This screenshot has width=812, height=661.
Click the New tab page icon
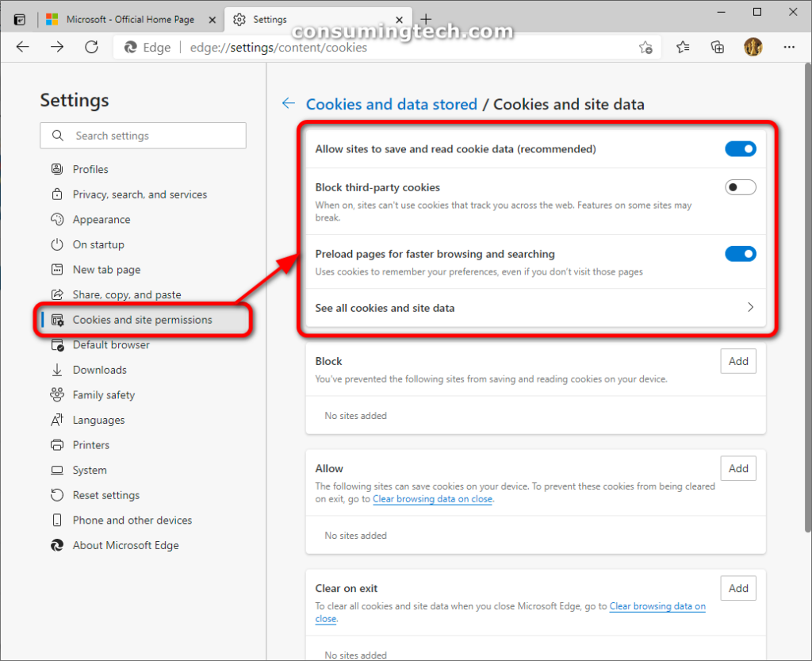point(57,269)
